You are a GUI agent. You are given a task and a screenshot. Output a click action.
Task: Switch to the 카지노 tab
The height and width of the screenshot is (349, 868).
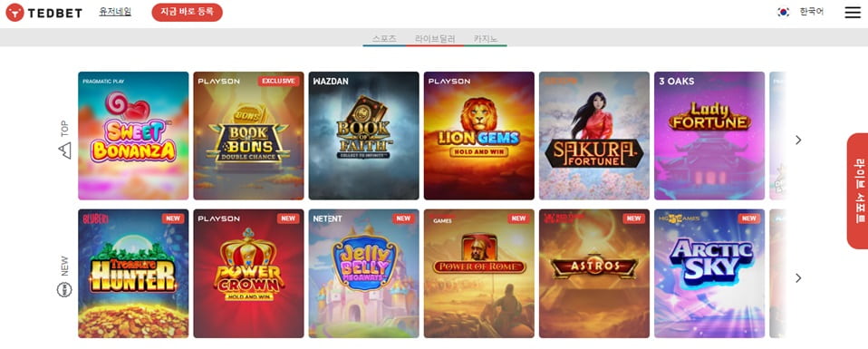tap(486, 39)
